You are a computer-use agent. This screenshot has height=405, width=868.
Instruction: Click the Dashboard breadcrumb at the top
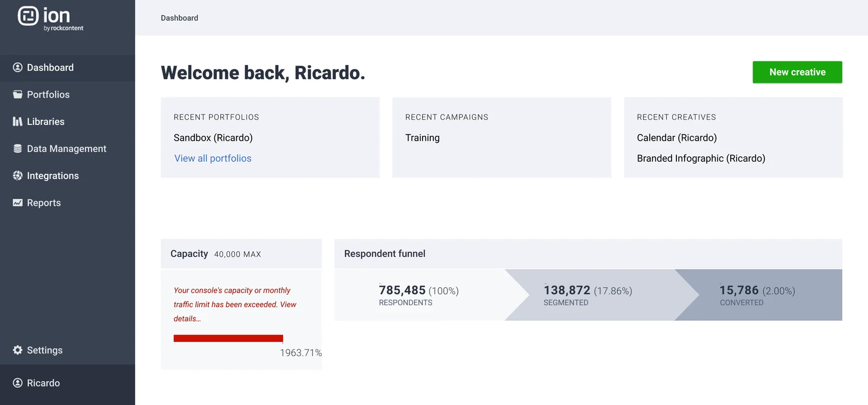179,17
